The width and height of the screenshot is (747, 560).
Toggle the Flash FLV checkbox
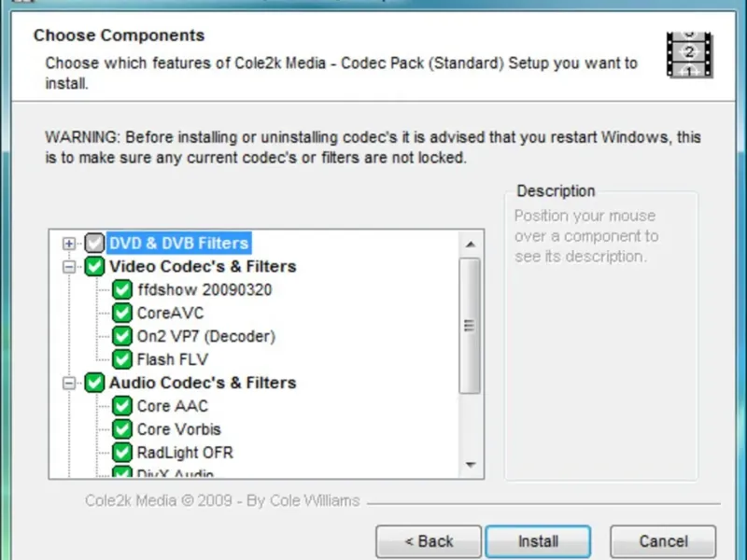[x=122, y=359]
